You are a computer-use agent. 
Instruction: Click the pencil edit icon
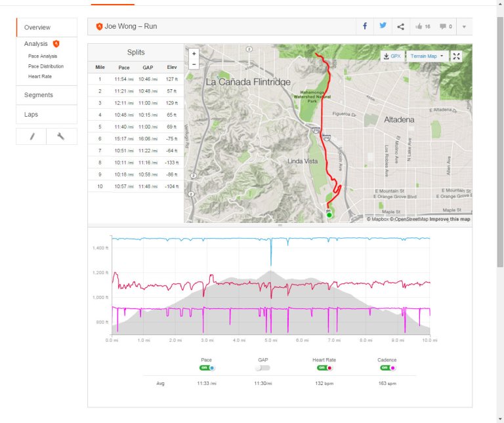[31, 136]
